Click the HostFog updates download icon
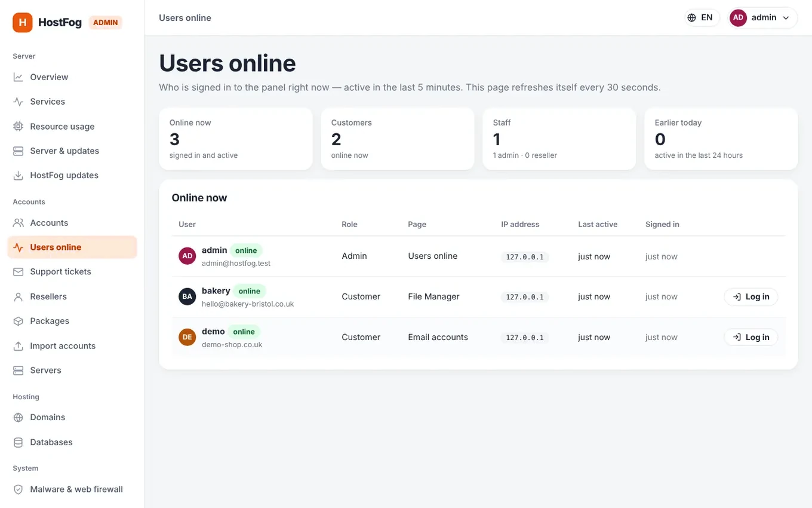The image size is (812, 508). pyautogui.click(x=19, y=176)
